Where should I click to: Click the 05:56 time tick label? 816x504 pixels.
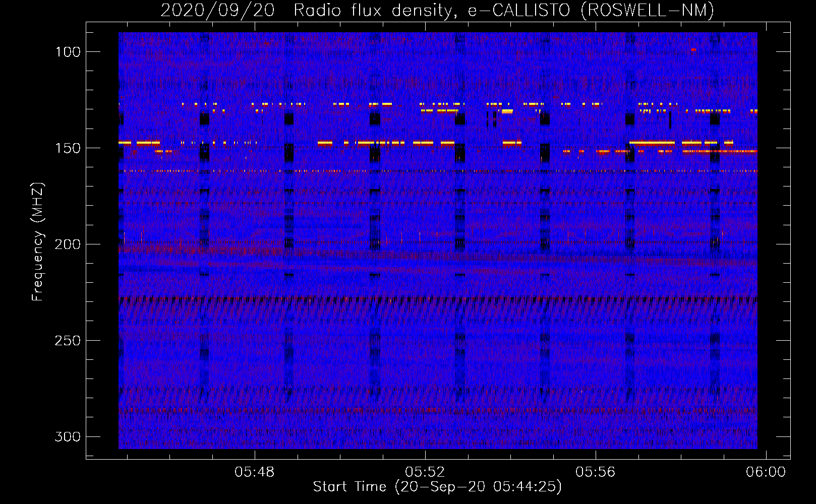[x=596, y=472]
